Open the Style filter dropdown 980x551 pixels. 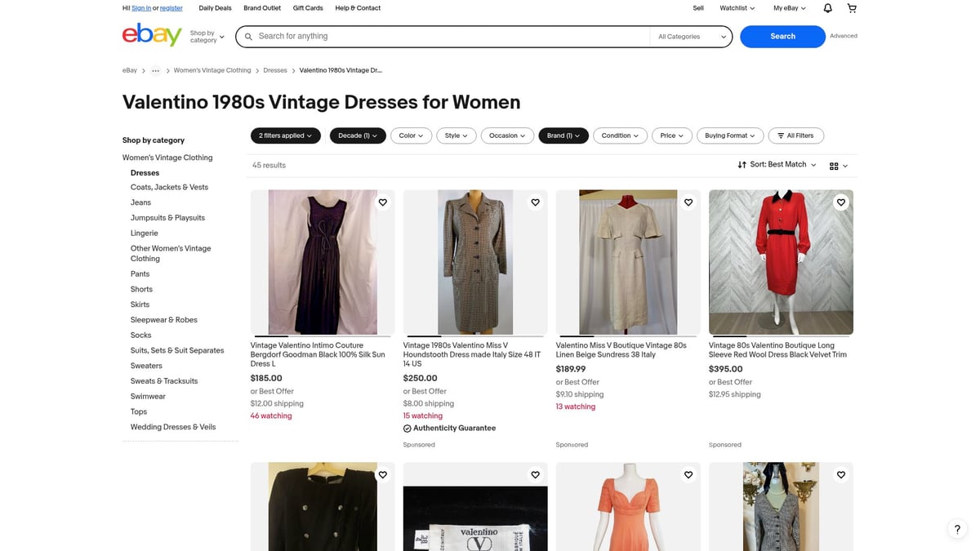click(456, 136)
